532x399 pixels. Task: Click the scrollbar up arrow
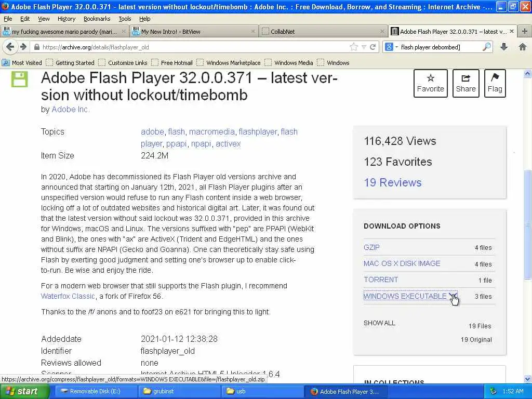528,74
